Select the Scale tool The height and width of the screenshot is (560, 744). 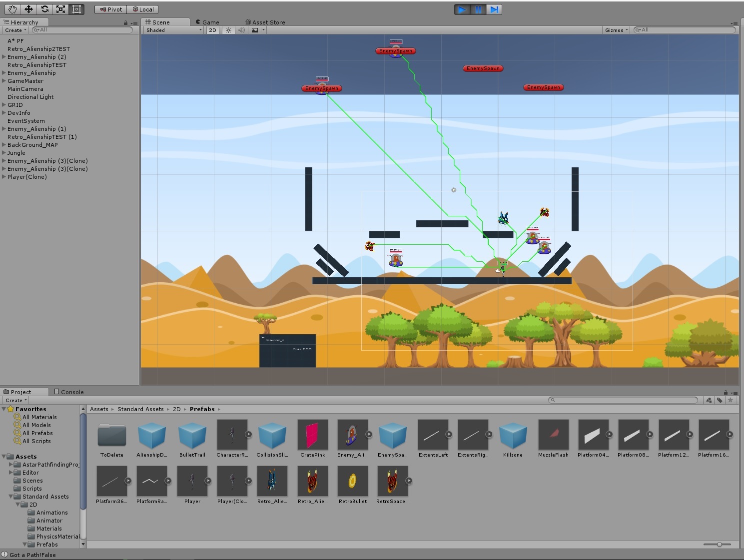tap(60, 9)
